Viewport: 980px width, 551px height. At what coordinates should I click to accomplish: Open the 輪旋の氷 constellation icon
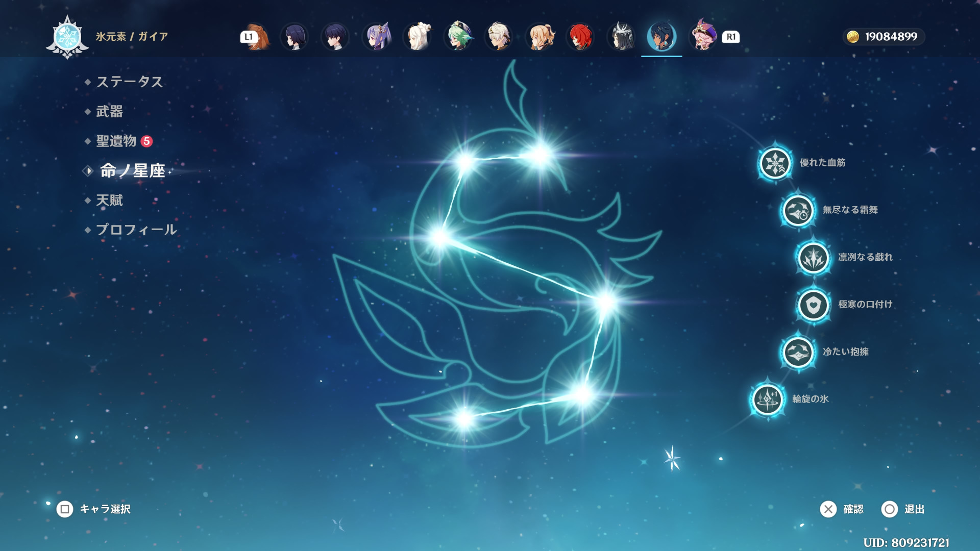767,399
